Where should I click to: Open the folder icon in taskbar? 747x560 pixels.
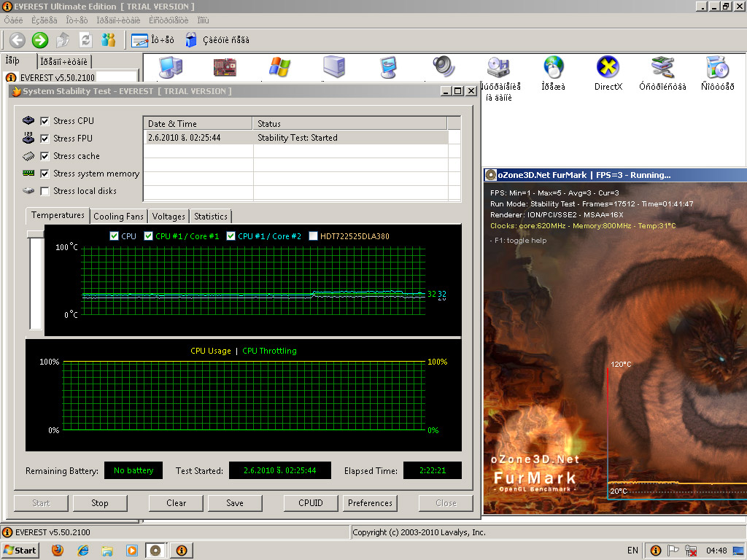point(108,551)
